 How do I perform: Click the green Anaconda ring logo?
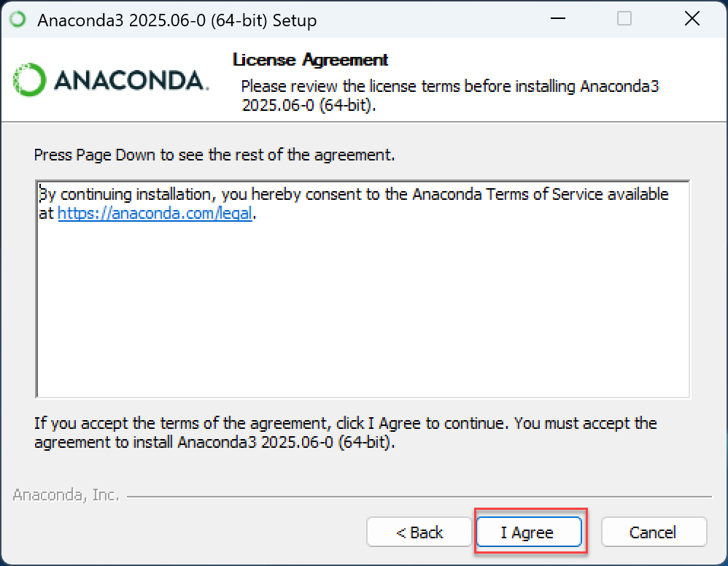coord(30,80)
